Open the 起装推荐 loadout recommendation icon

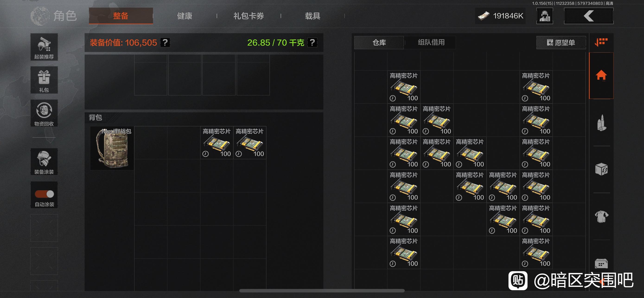tap(44, 47)
